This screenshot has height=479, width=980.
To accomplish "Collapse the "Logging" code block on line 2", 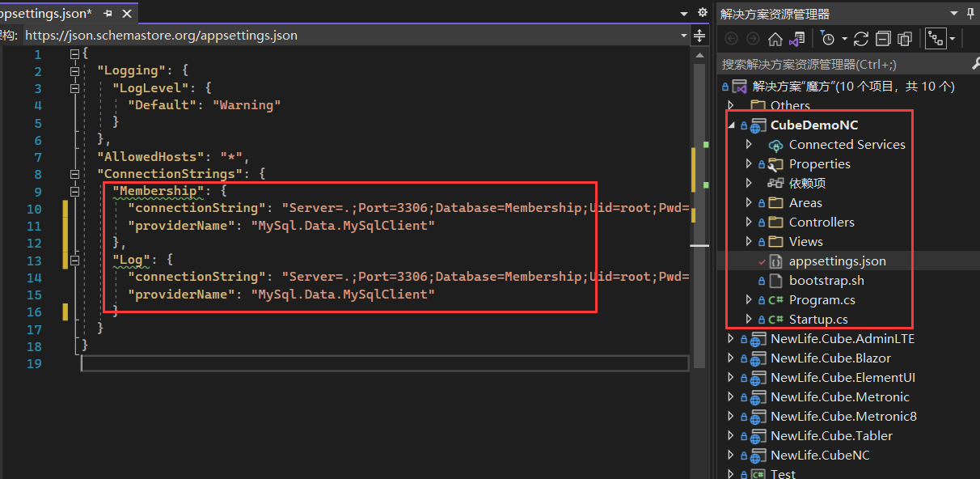I will (x=75, y=71).
